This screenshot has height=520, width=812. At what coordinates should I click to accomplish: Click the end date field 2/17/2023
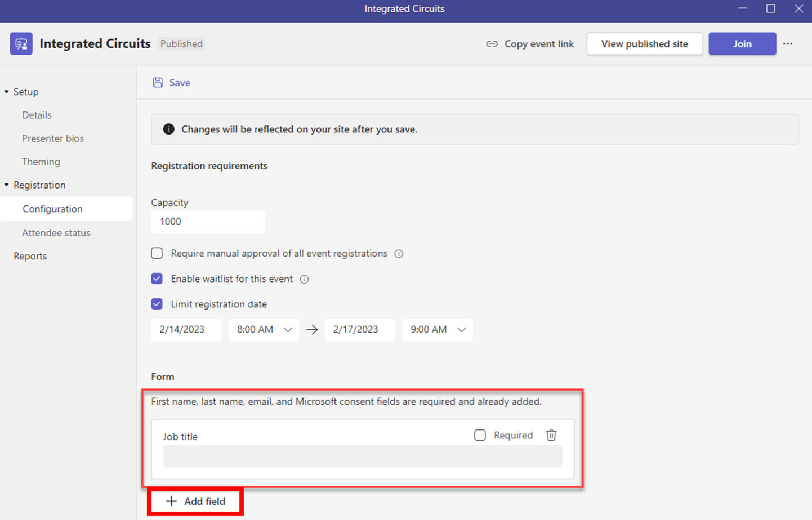point(360,330)
